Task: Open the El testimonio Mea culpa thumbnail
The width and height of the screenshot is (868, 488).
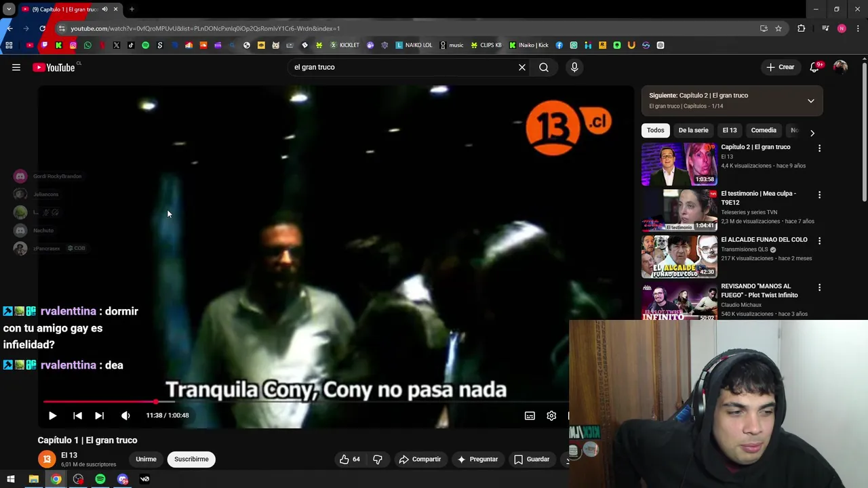Action: (679, 211)
